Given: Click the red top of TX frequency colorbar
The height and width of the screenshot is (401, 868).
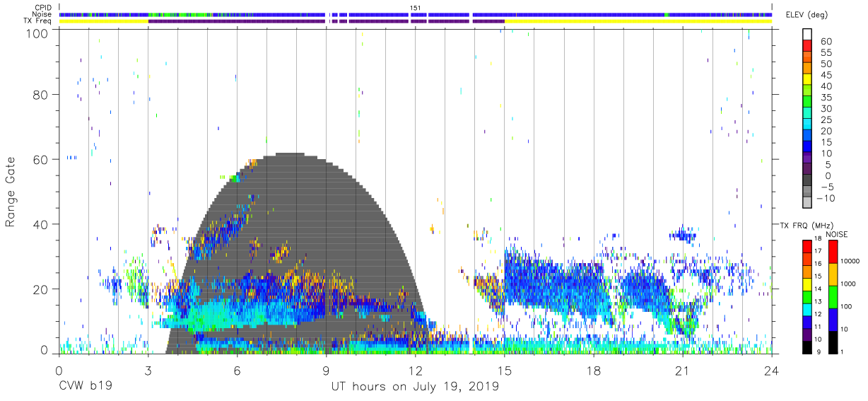Looking at the screenshot, I should 807,247.
